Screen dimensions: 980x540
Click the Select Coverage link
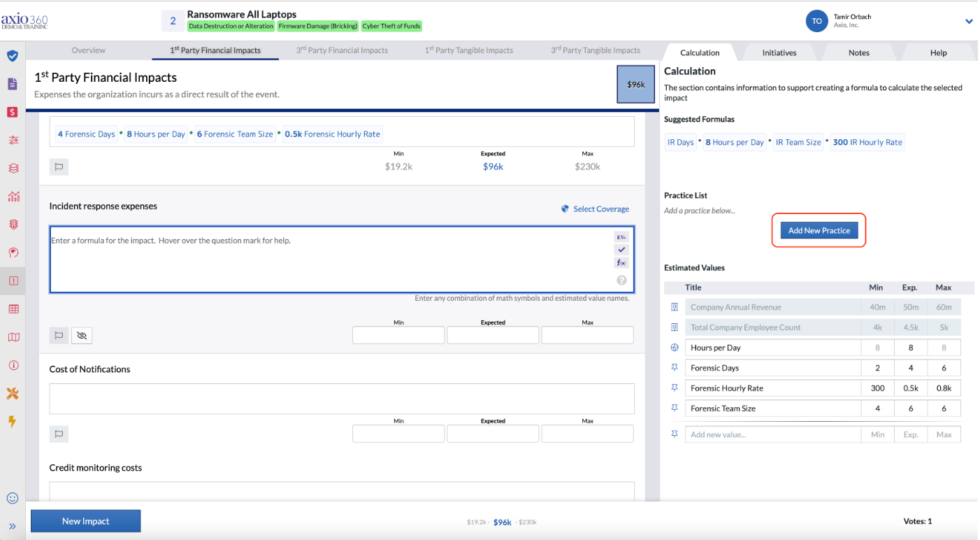point(595,209)
